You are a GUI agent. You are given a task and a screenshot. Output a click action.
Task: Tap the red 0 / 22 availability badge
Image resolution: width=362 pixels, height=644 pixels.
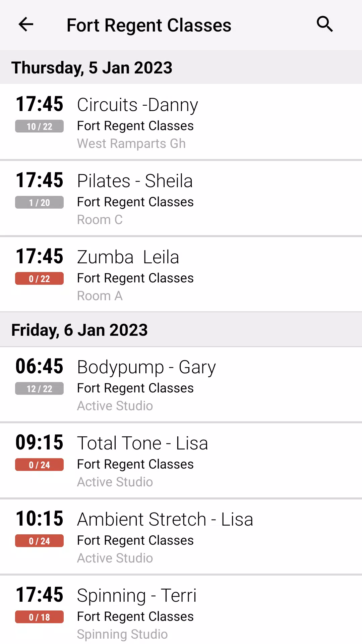pyautogui.click(x=39, y=279)
